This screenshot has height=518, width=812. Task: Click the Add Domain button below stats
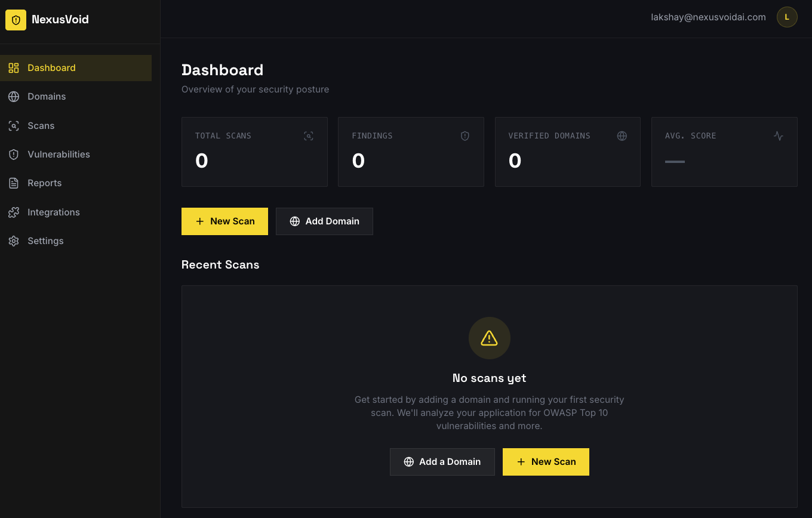(324, 221)
